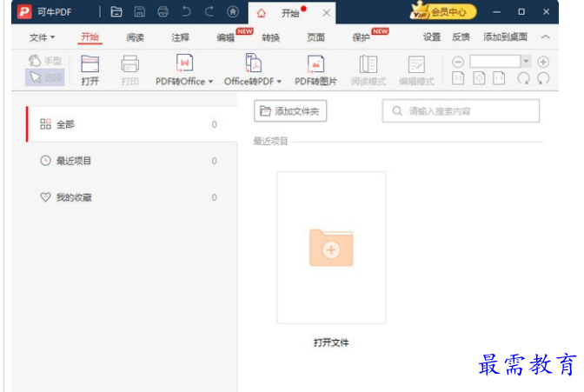Image resolution: width=584 pixels, height=392 pixels.
Task: Activate the Select arrow tool
Action: [x=45, y=77]
